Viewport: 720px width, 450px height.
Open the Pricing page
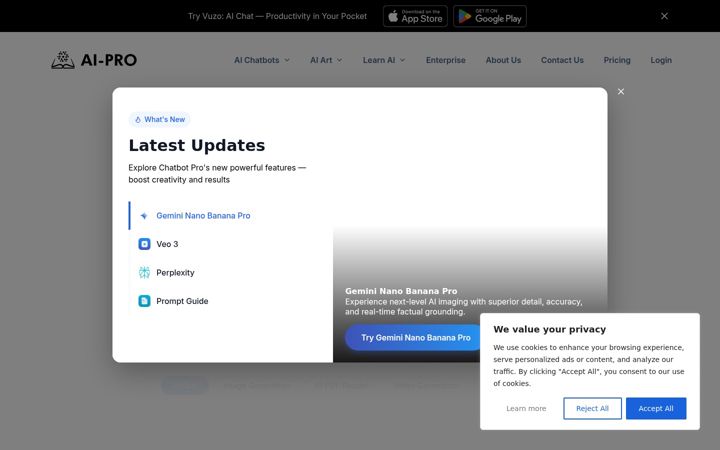pos(617,60)
